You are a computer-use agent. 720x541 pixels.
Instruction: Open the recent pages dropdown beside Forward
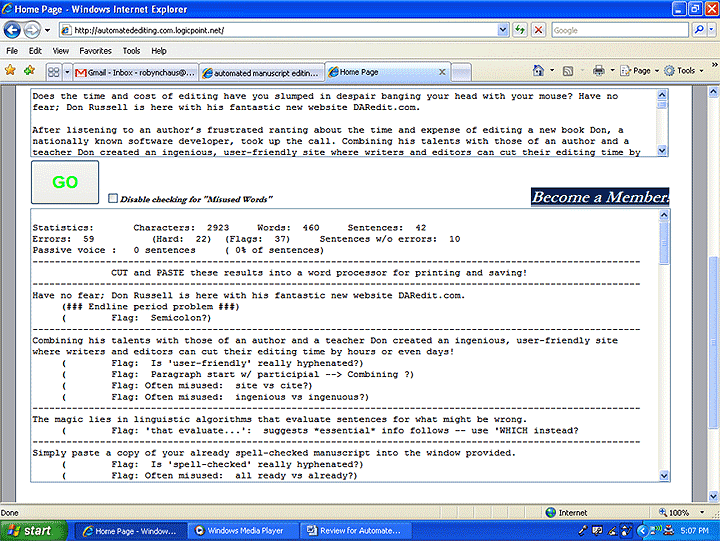pos(47,30)
